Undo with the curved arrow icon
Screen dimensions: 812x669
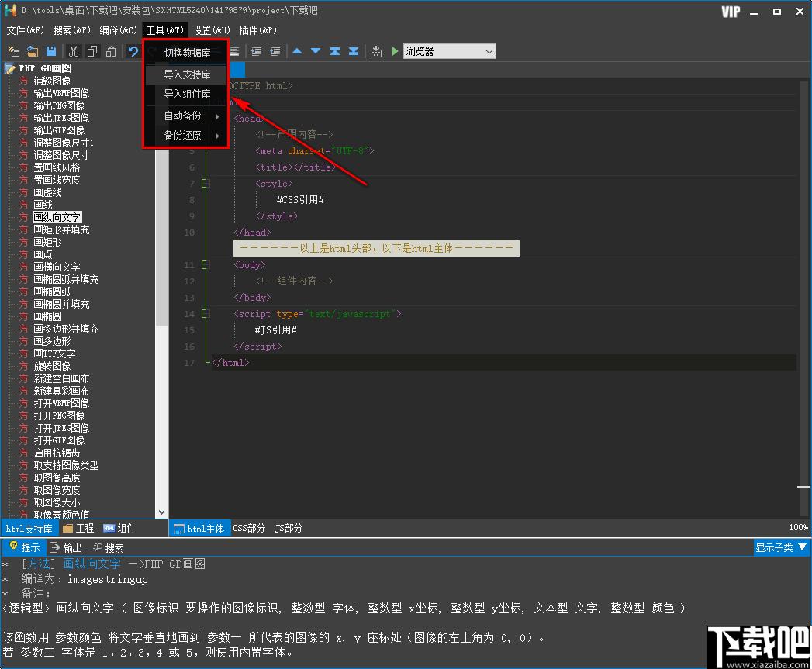[x=133, y=51]
